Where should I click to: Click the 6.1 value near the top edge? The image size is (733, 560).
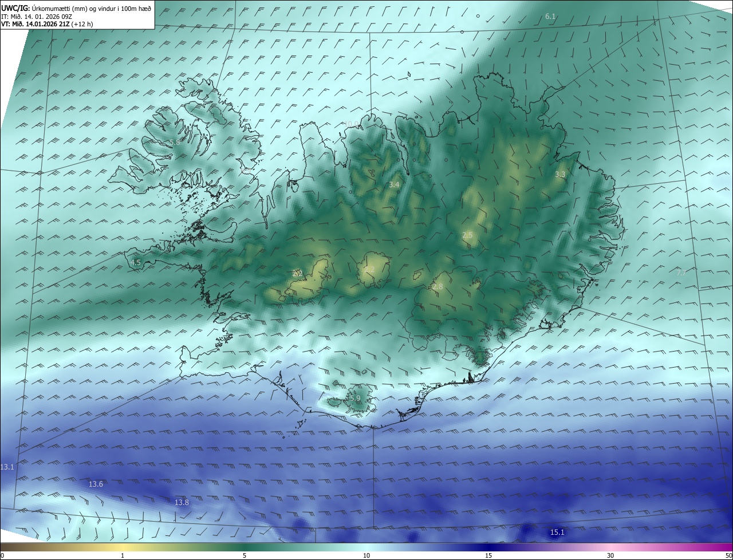550,17
